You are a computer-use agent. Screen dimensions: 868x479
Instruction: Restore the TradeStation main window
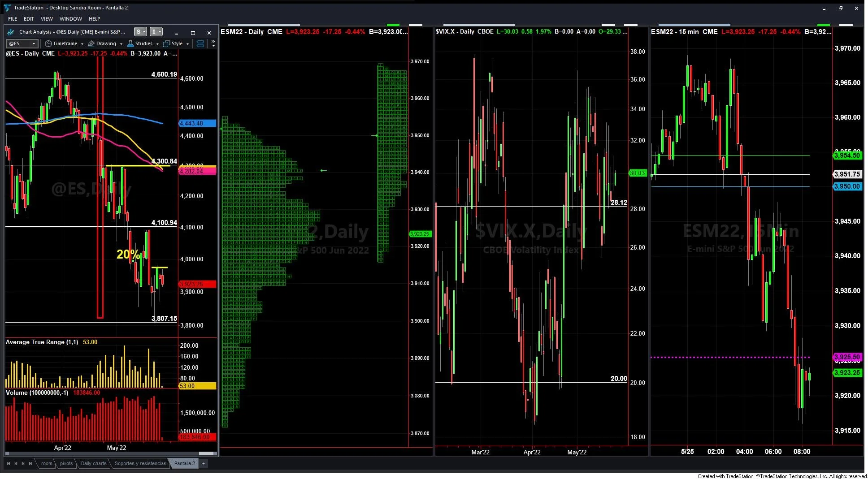click(841, 8)
